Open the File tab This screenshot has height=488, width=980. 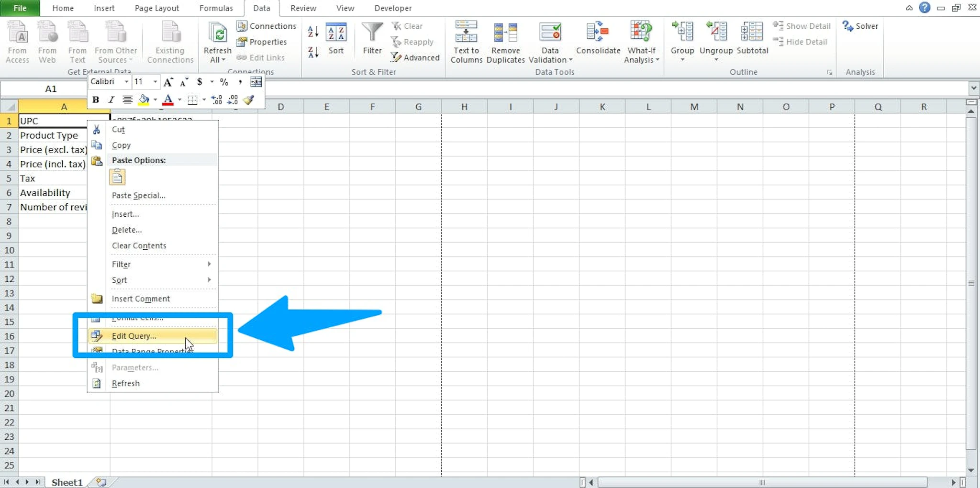click(x=20, y=8)
